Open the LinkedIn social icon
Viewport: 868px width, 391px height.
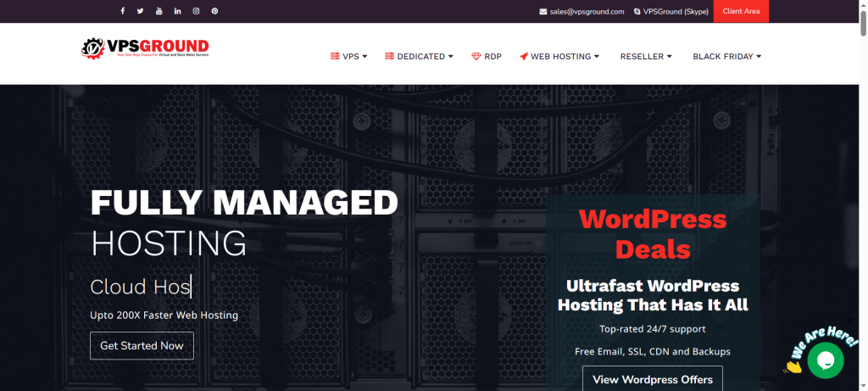click(178, 11)
